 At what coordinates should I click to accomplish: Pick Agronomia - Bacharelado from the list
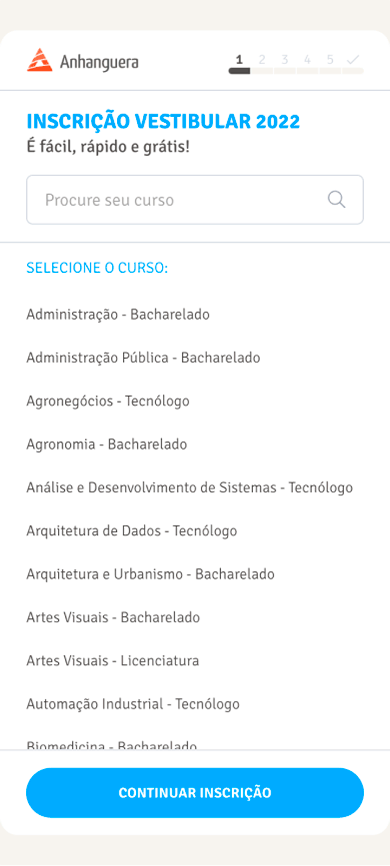coord(107,444)
